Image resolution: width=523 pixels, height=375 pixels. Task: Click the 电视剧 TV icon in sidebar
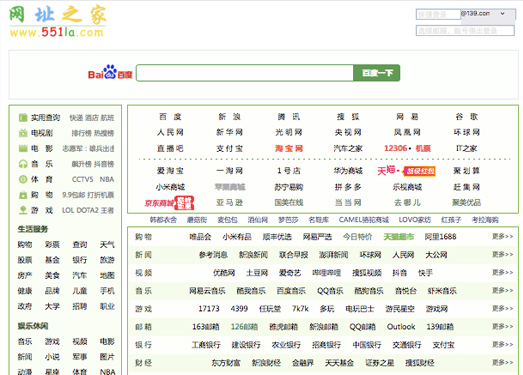pyautogui.click(x=23, y=133)
